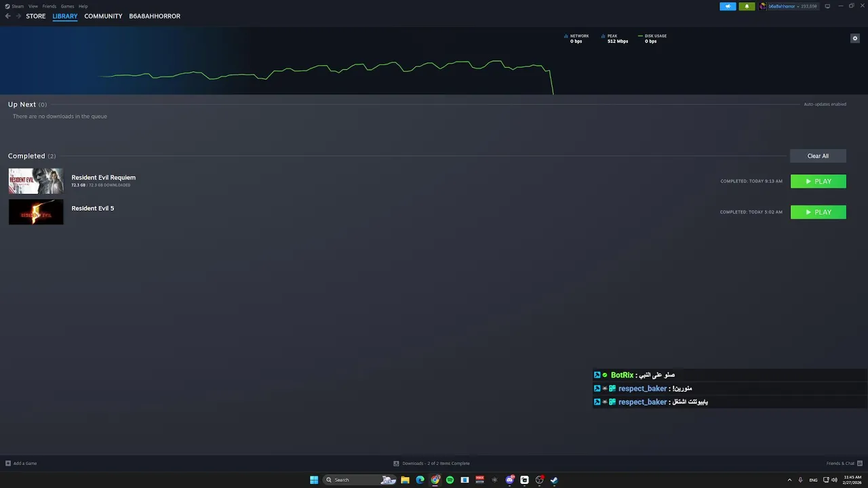
Task: Click the Resident Evil 5 completed time
Action: (751, 212)
